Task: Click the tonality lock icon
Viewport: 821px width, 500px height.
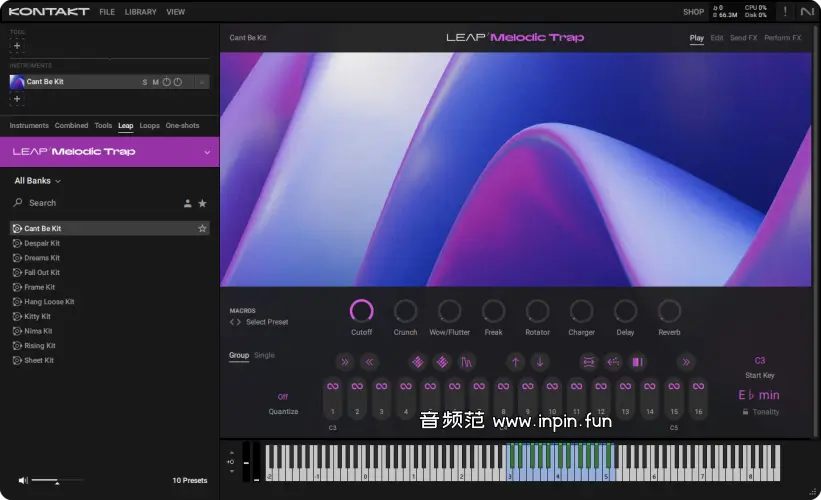Action: 745,412
